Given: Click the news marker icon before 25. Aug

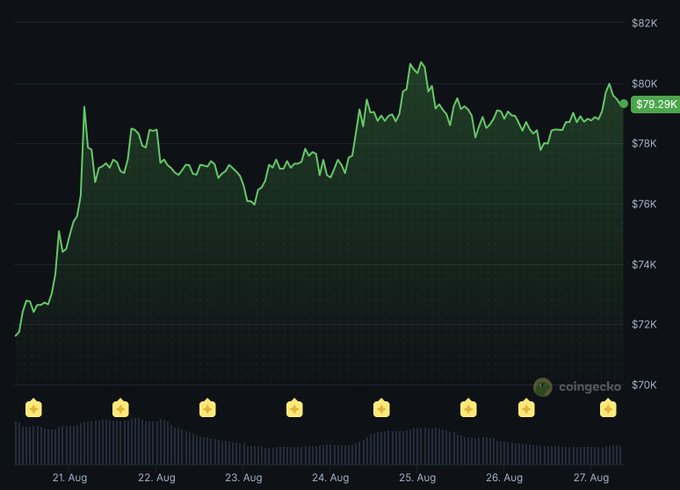Looking at the screenshot, I should (381, 408).
